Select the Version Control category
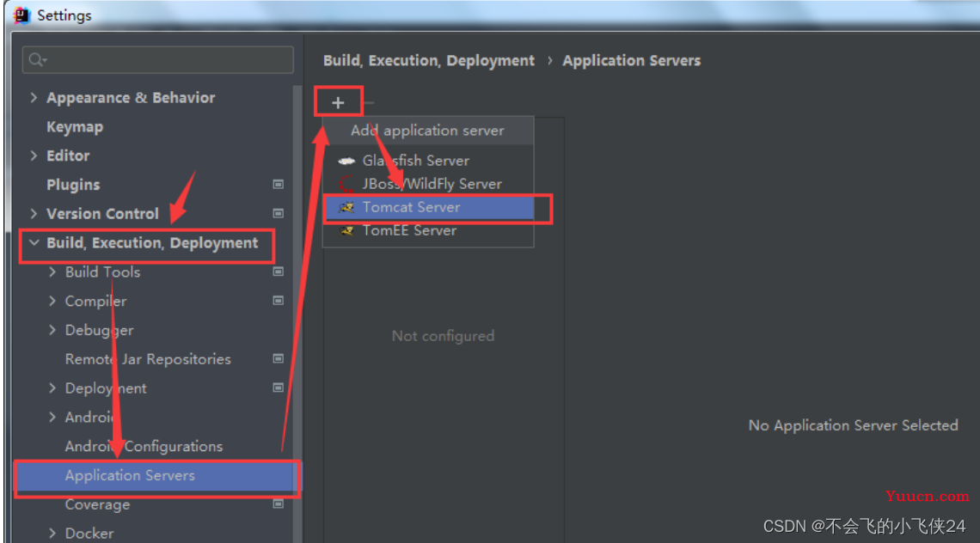 click(102, 214)
